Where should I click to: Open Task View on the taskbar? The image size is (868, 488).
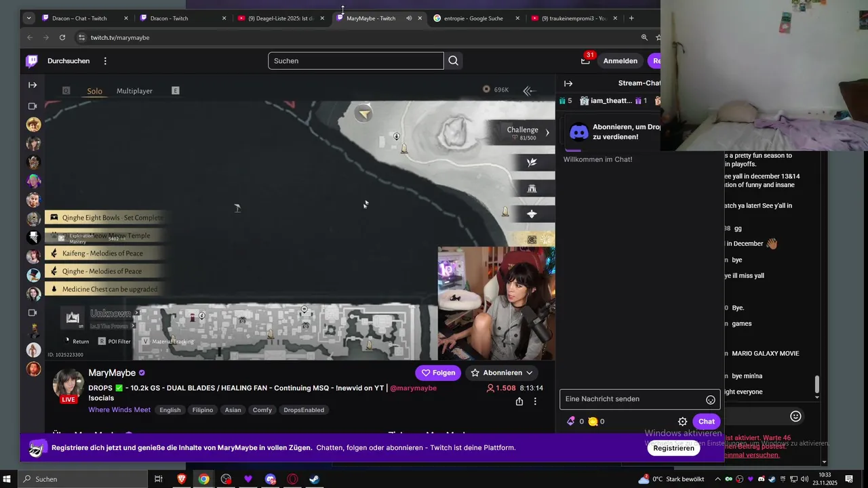[x=159, y=479]
